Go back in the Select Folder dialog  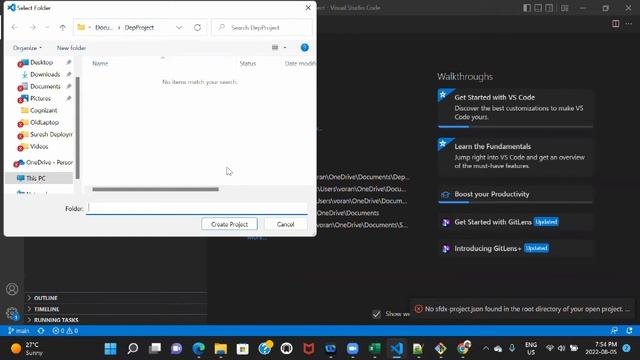click(x=15, y=27)
